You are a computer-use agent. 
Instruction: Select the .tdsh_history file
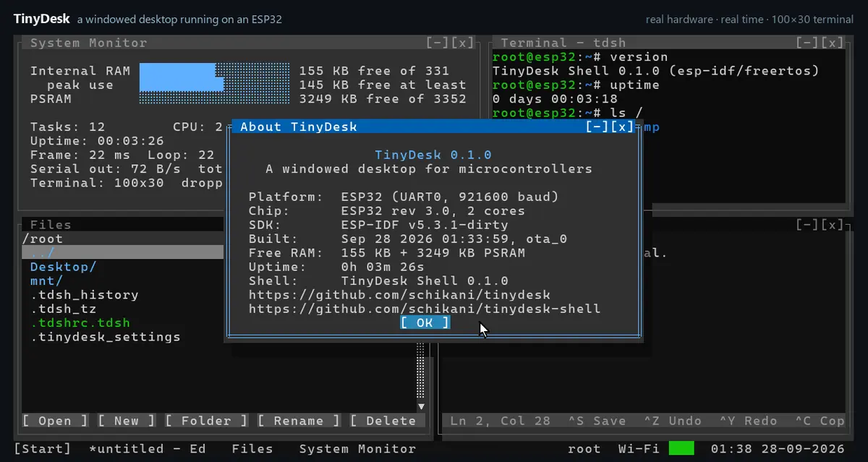tap(85, 295)
